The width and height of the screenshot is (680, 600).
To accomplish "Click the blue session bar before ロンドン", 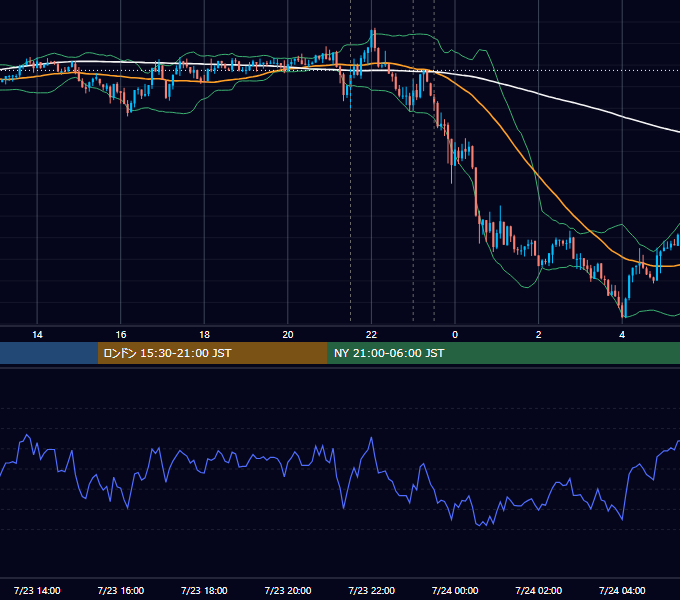I will 49,353.
